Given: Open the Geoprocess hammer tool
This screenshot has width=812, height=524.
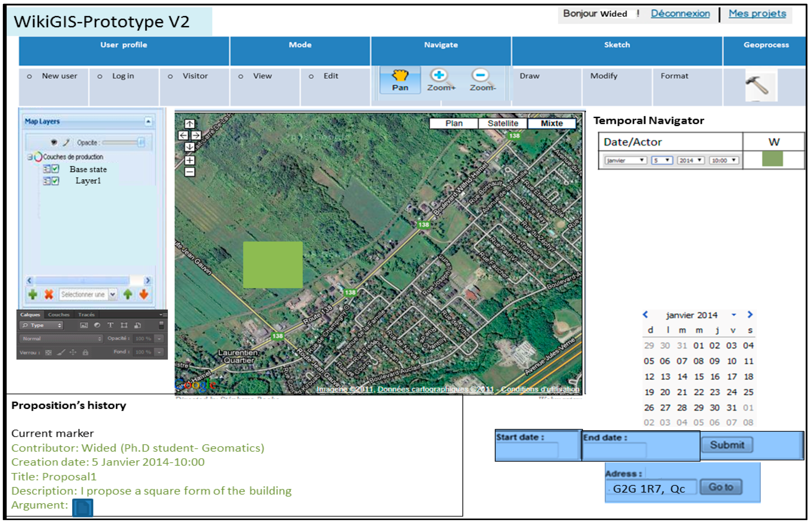Looking at the screenshot, I should [x=759, y=85].
